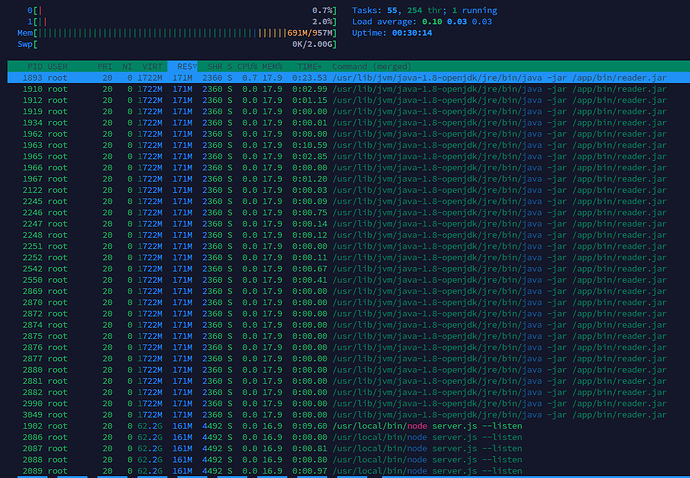The width and height of the screenshot is (690, 478).
Task: Select java process row PID 2872
Action: 349,313
